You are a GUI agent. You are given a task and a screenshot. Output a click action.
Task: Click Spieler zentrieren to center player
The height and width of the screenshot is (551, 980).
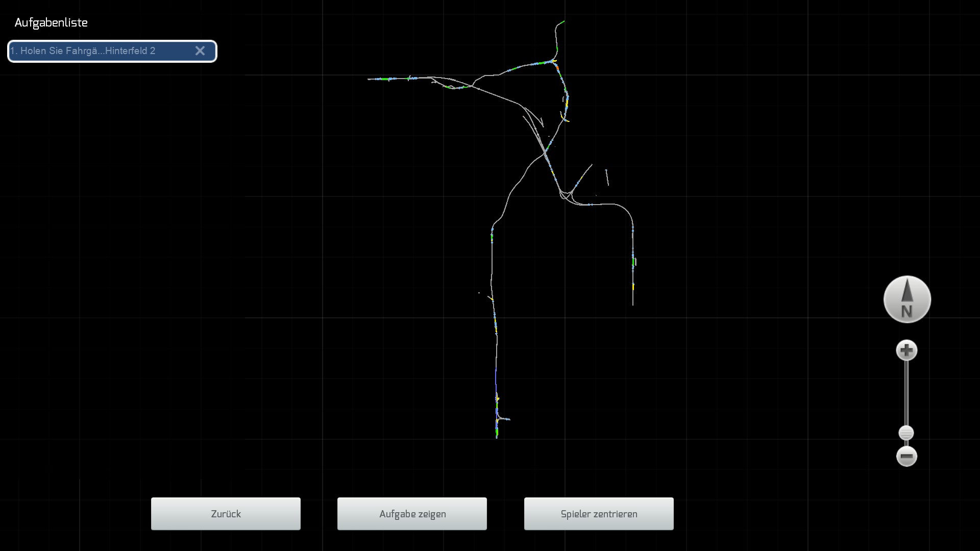[599, 514]
